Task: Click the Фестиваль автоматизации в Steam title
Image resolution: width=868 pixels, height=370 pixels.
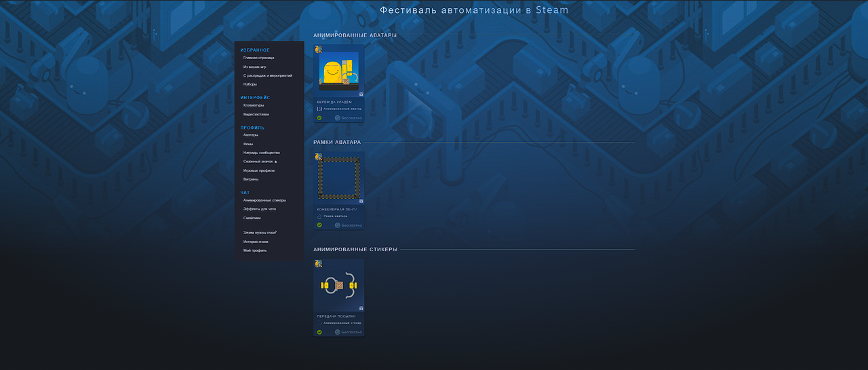Action: (474, 10)
